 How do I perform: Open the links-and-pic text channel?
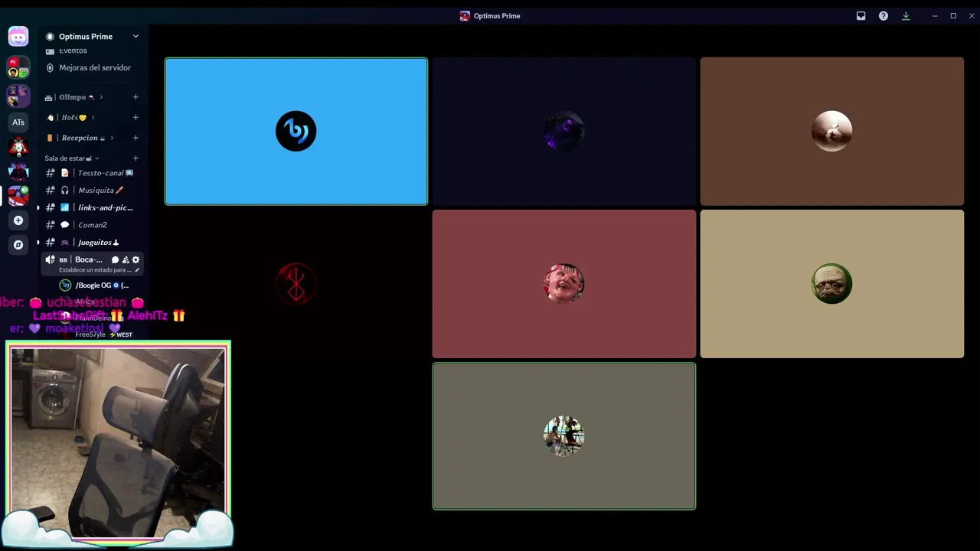pos(92,207)
